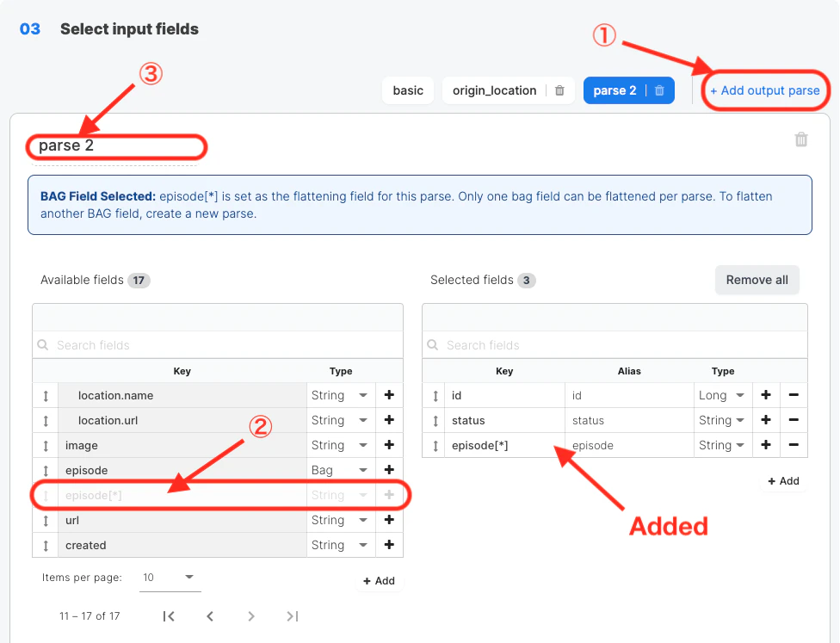The height and width of the screenshot is (643, 840).
Task: Edit alias of id field
Action: 629,395
